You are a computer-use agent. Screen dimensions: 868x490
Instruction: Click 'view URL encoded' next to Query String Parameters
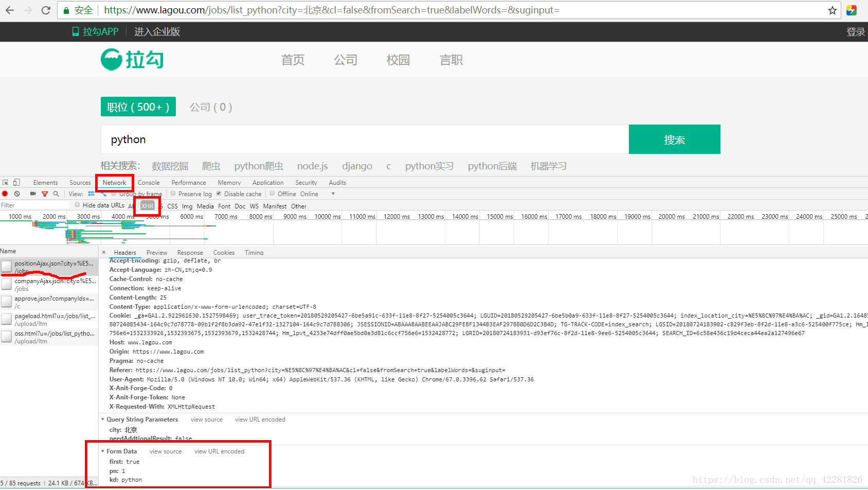pos(260,419)
